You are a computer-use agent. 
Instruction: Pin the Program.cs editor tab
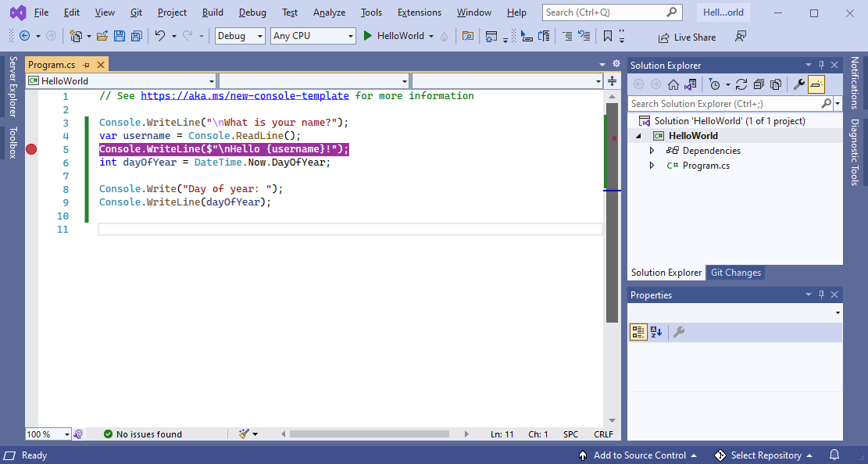click(86, 64)
